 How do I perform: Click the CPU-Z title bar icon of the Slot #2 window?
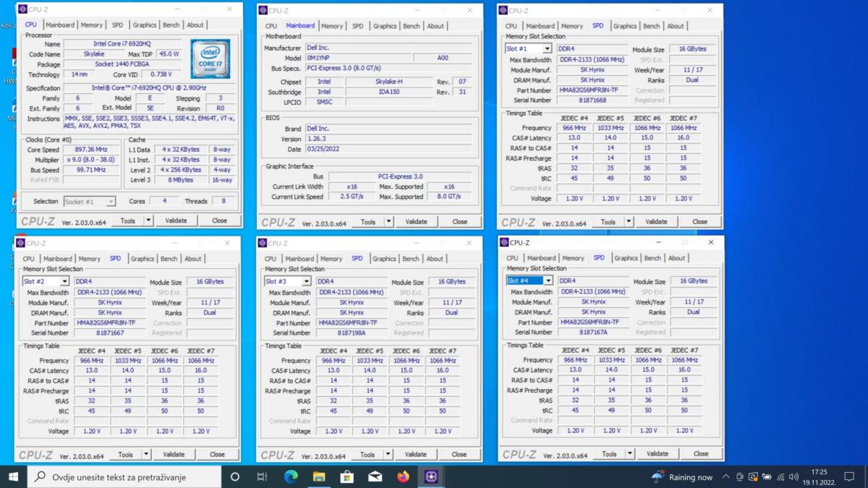(x=20, y=244)
